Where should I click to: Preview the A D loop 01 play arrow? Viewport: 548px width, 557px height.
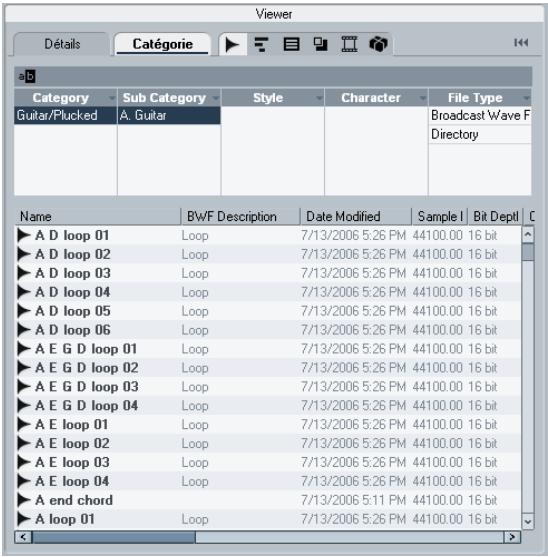tap(24, 235)
